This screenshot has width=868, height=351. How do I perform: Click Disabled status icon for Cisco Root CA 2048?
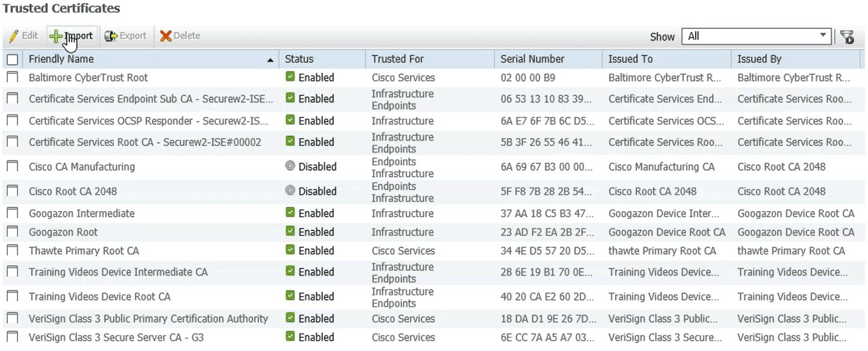290,191
